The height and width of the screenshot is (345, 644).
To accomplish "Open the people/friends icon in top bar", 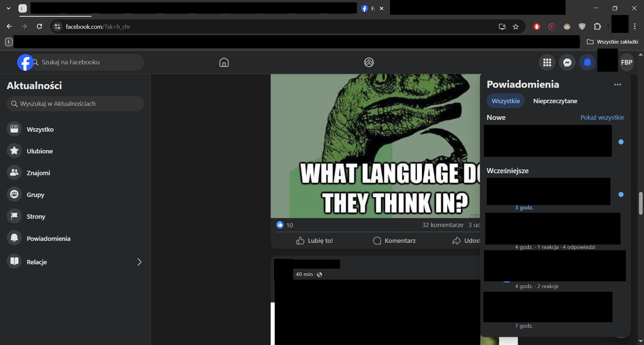I will tap(369, 62).
